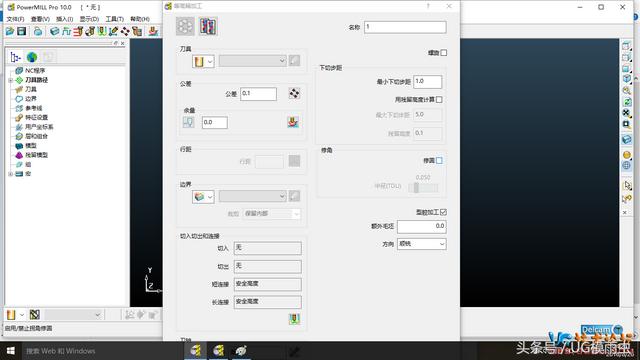Click the 短连接 安全高度 field

[x=268, y=284]
